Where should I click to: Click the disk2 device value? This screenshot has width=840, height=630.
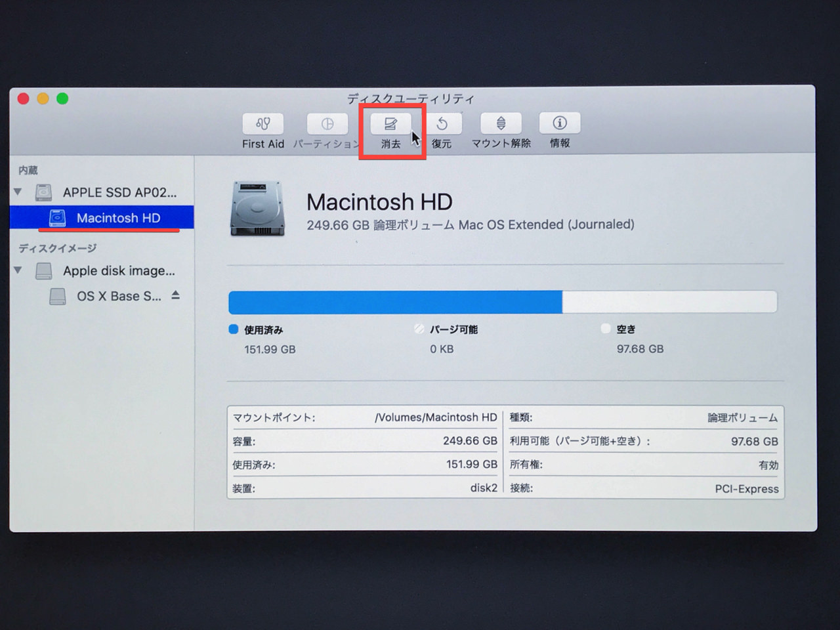(x=484, y=488)
